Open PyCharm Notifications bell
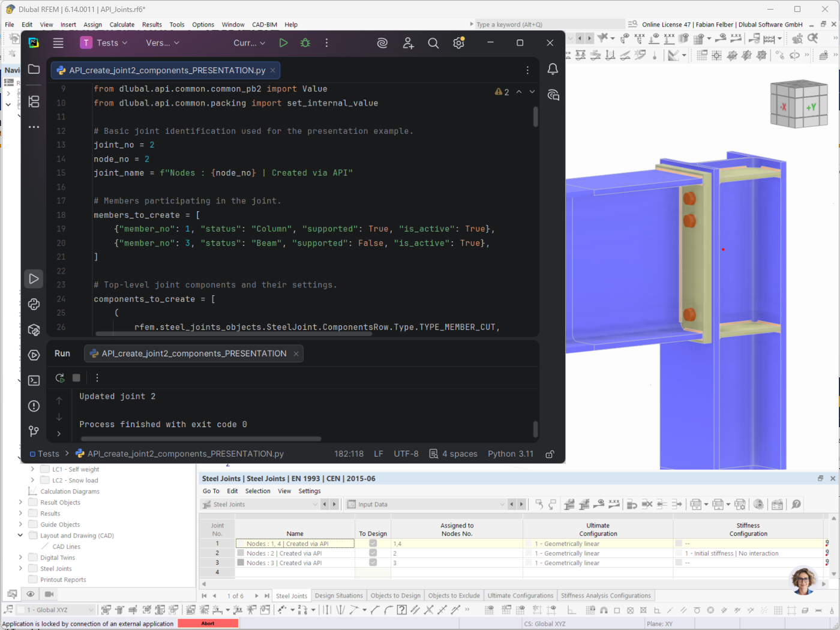Image resolution: width=840 pixels, height=630 pixels. pos(553,69)
